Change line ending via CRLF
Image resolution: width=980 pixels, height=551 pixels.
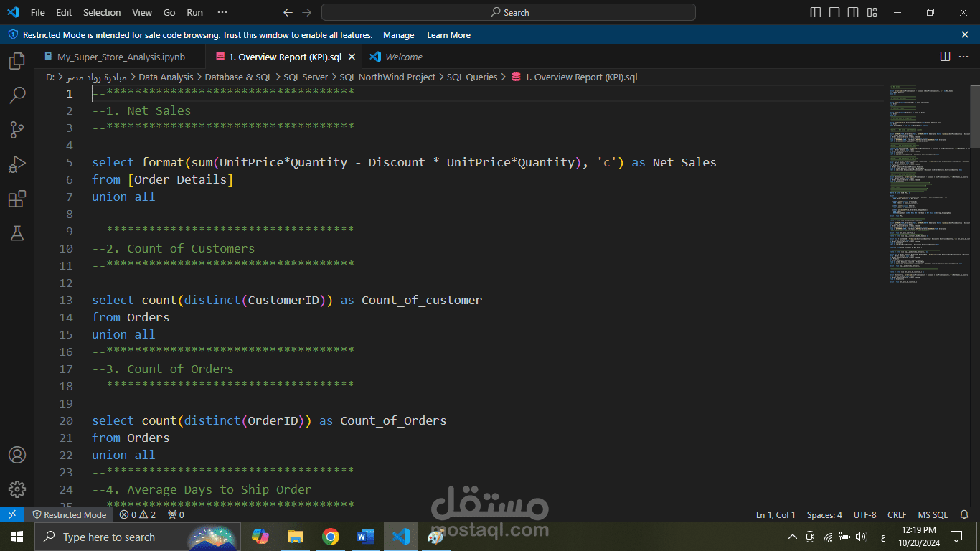(x=897, y=514)
